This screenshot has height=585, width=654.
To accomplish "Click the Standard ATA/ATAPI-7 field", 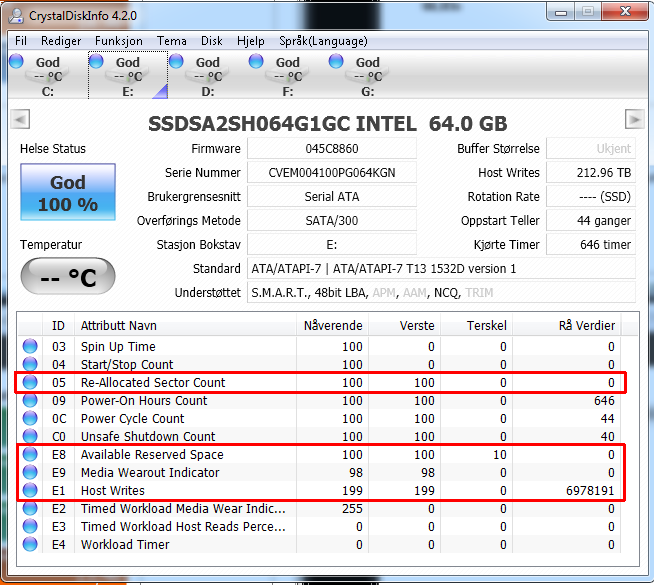I will click(x=441, y=269).
